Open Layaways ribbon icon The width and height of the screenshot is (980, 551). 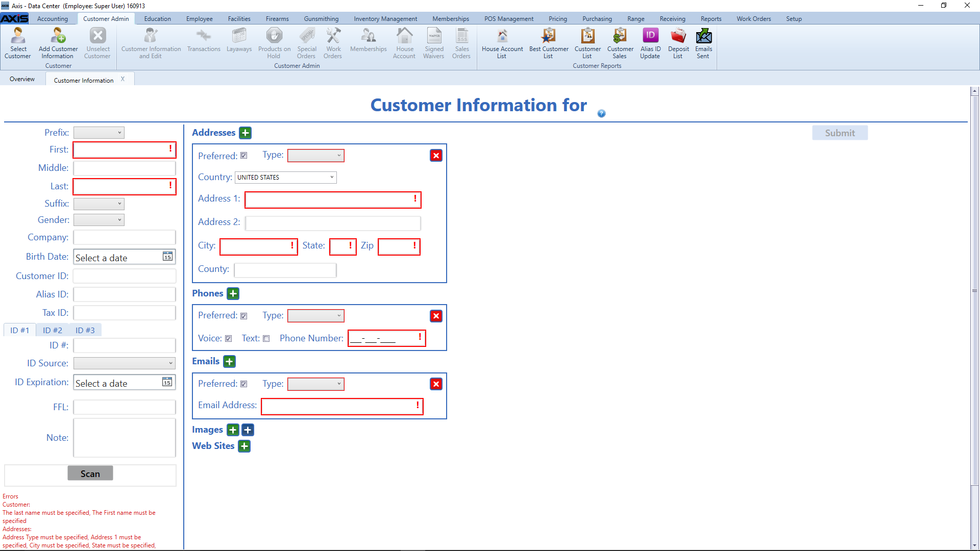coord(239,41)
